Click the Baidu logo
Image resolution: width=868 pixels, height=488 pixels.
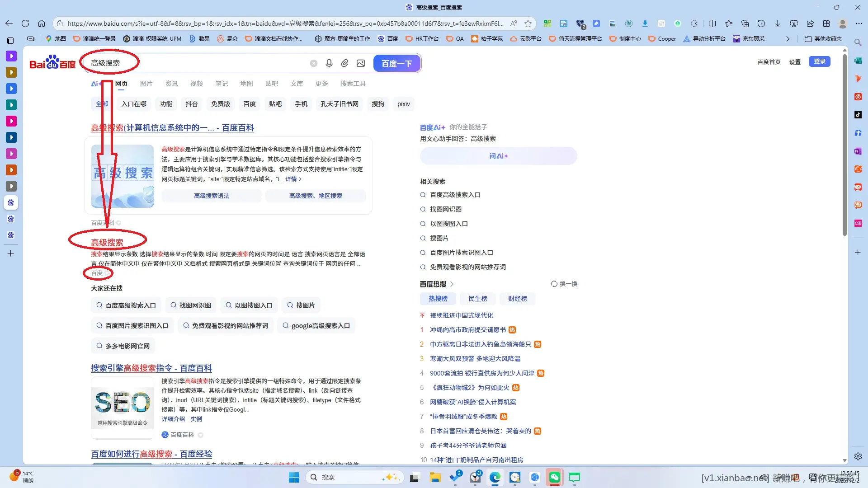coord(52,62)
